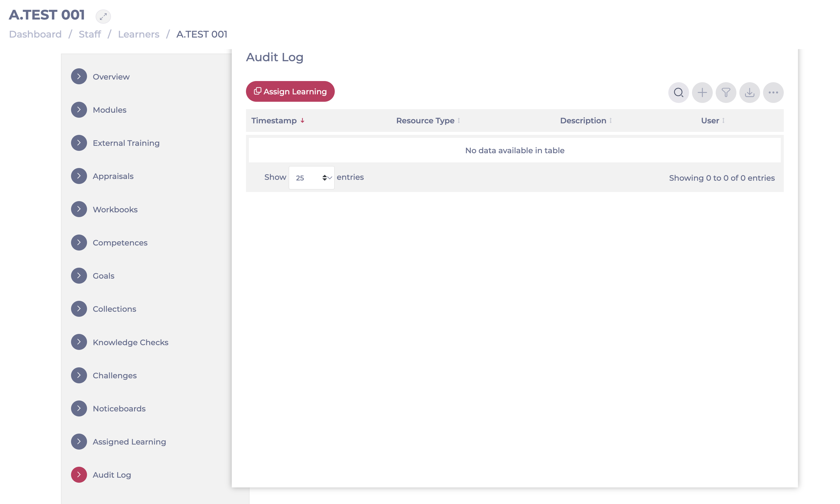Click 'Showing 0 to 0 of 0 entries' text

(x=722, y=178)
